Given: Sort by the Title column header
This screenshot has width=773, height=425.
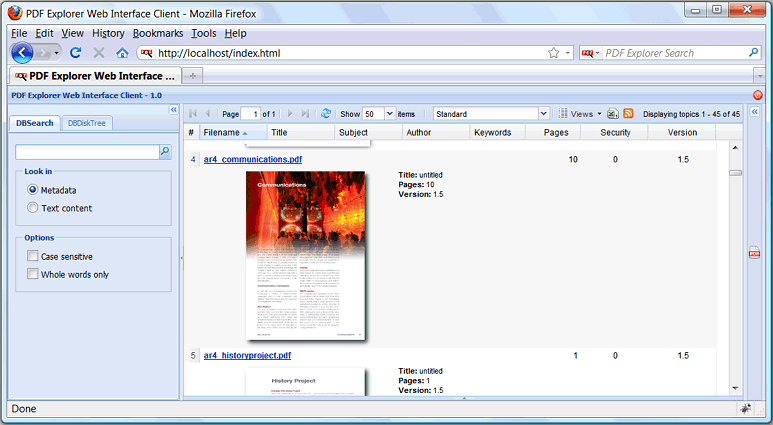Looking at the screenshot, I should coord(301,132).
